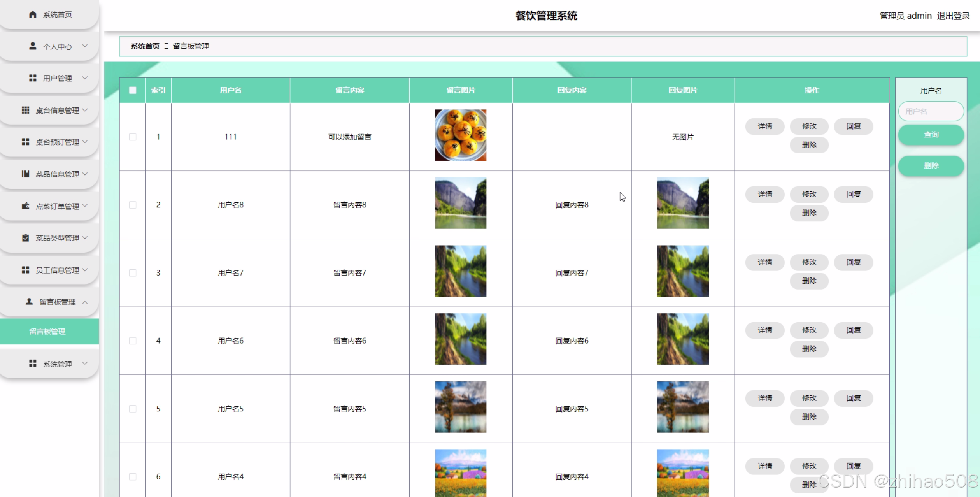
Task: Click the 可以添加留言 cell text
Action: pyautogui.click(x=349, y=137)
